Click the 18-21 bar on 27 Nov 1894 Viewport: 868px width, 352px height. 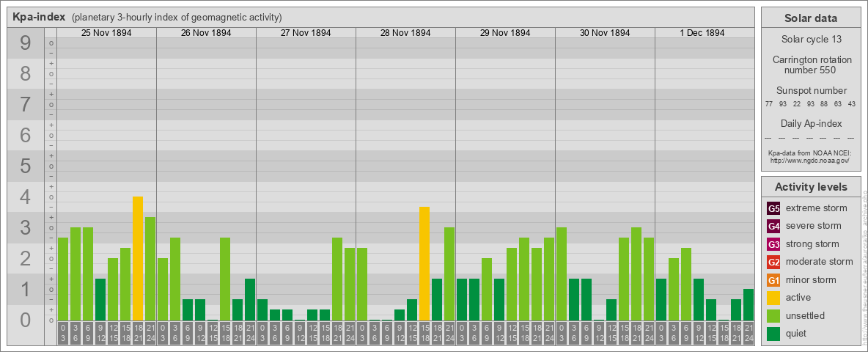point(337,279)
